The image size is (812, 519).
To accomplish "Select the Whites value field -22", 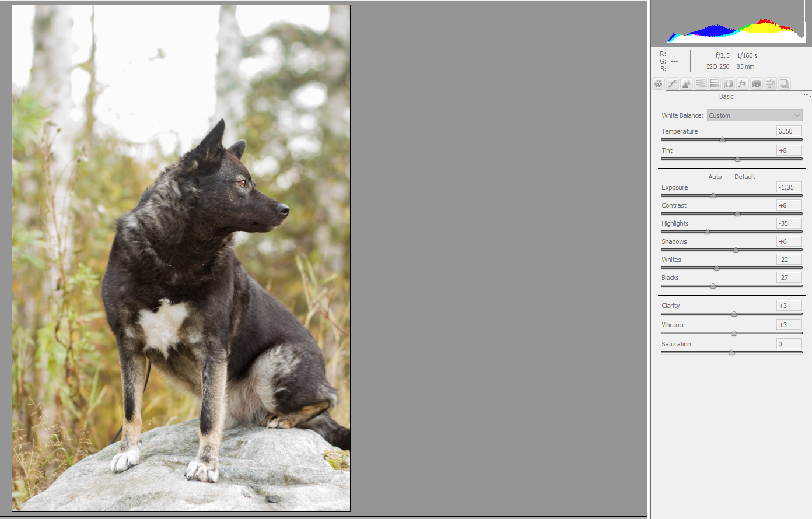I will (x=789, y=259).
